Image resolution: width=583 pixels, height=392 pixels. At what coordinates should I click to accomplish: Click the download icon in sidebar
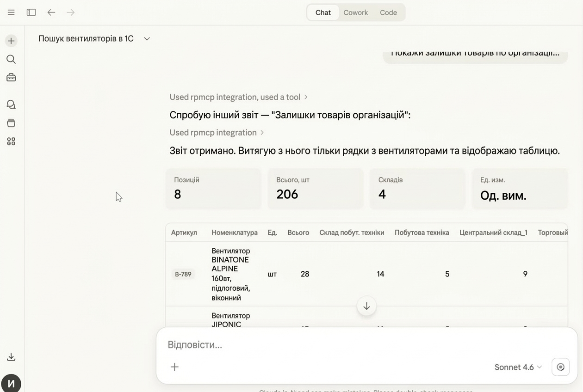click(x=11, y=357)
